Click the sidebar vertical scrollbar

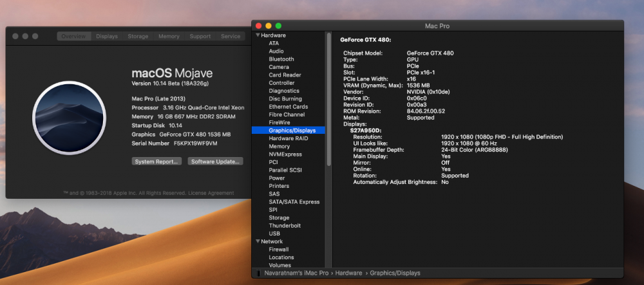coord(328,100)
